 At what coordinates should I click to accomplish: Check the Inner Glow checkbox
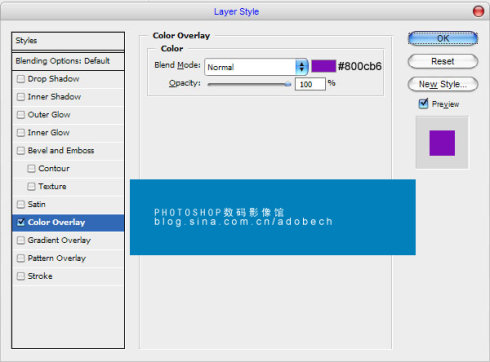[x=21, y=133]
